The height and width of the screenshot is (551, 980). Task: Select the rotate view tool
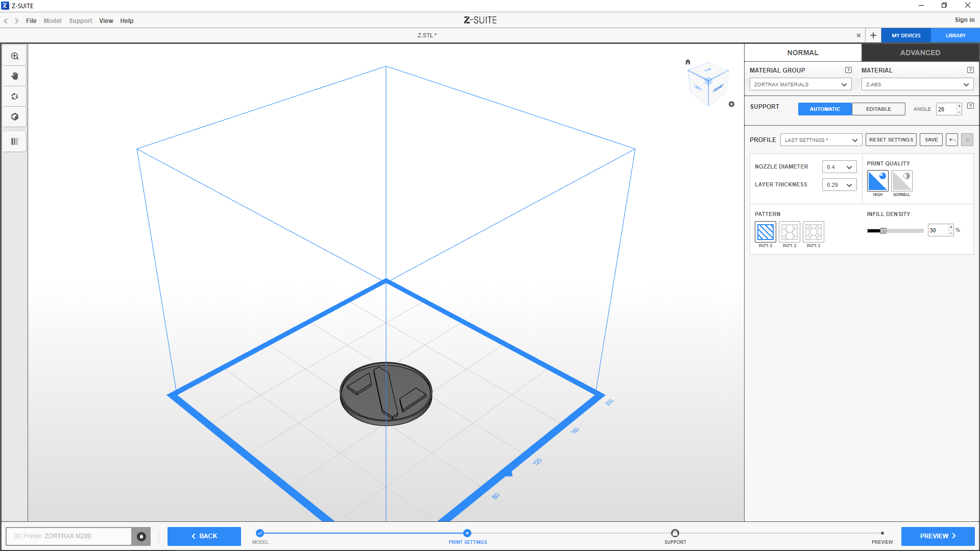click(15, 97)
